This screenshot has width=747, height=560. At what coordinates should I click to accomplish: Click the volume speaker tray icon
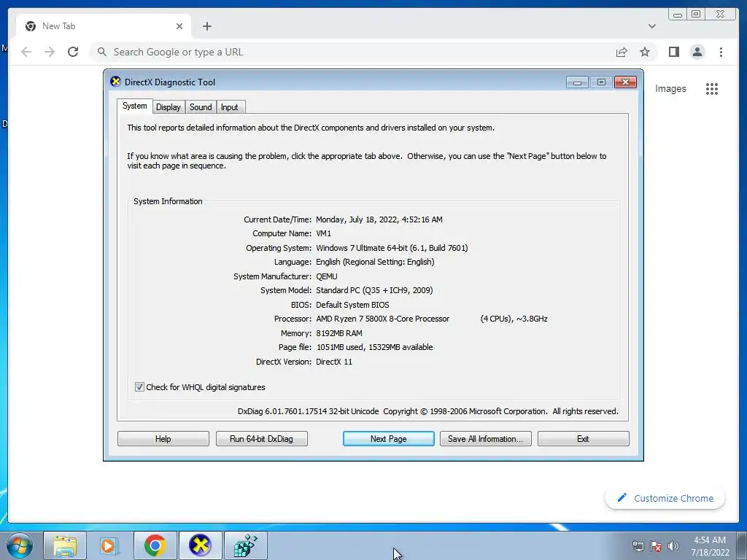point(673,546)
